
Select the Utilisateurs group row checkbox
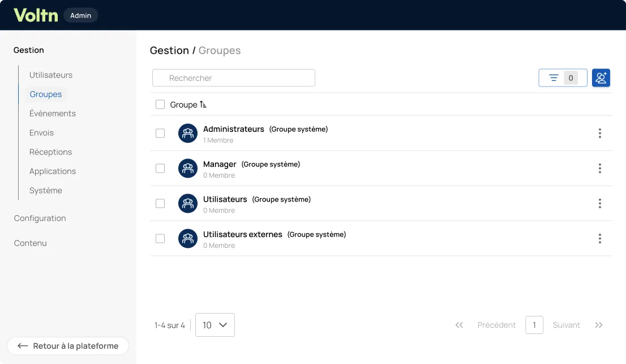point(160,204)
